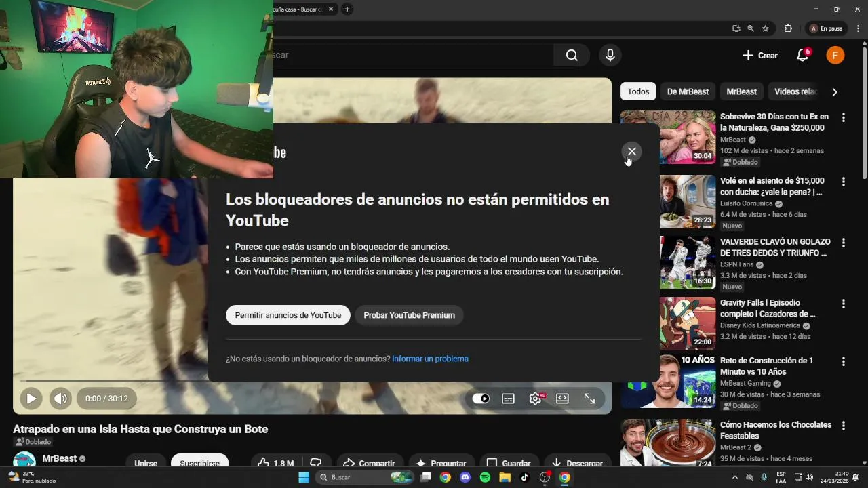Click the Preguntar button
Viewport: 868px width, 488px height.
point(441,463)
